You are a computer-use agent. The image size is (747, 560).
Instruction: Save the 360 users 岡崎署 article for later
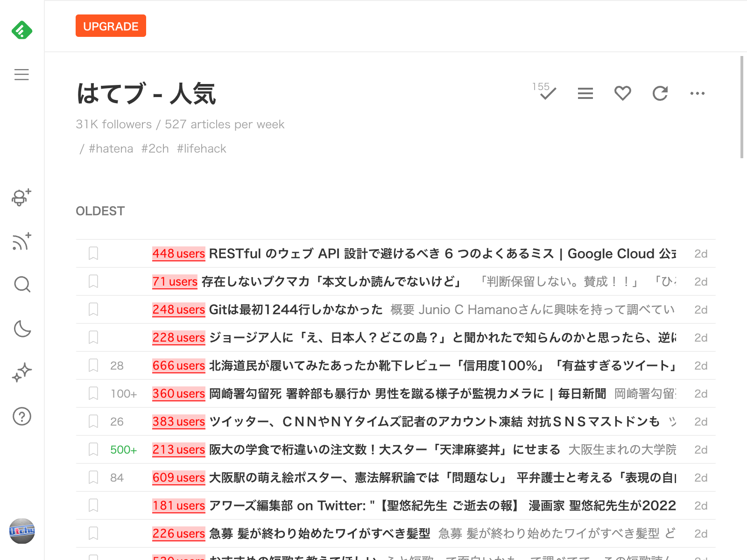pos(93,393)
